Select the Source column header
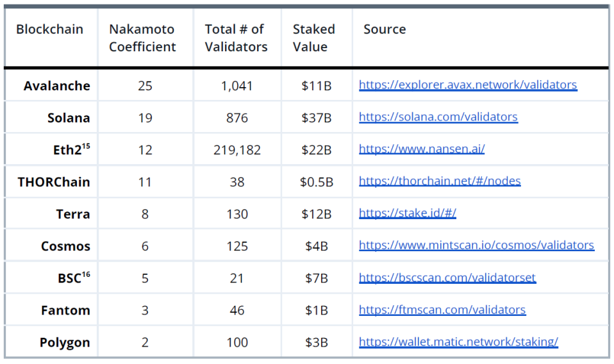614x364 pixels. [x=385, y=29]
